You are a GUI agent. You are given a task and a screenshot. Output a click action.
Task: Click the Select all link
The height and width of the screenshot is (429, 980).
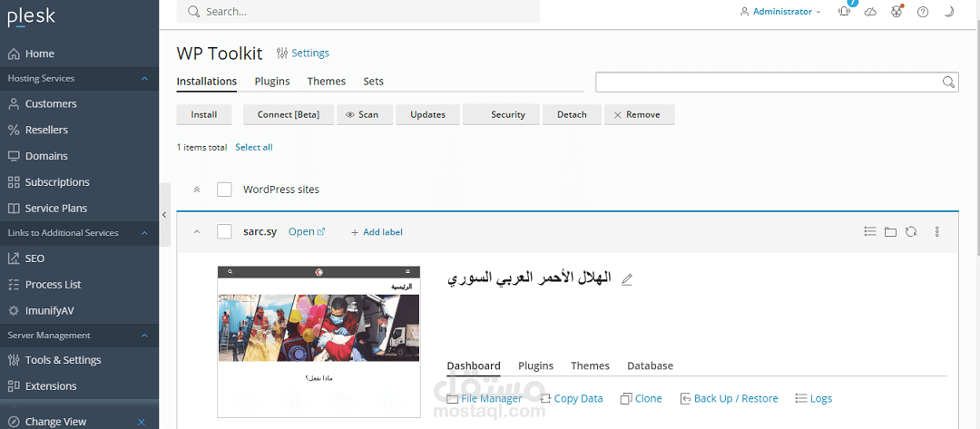tap(254, 147)
